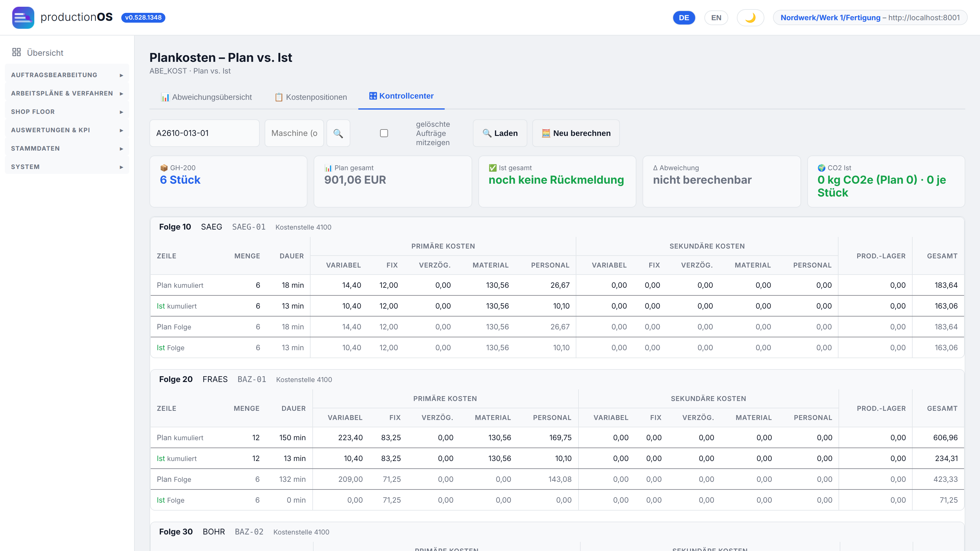980x551 pixels.
Task: Click the 'BAZ-02' machine label
Action: [249, 532]
